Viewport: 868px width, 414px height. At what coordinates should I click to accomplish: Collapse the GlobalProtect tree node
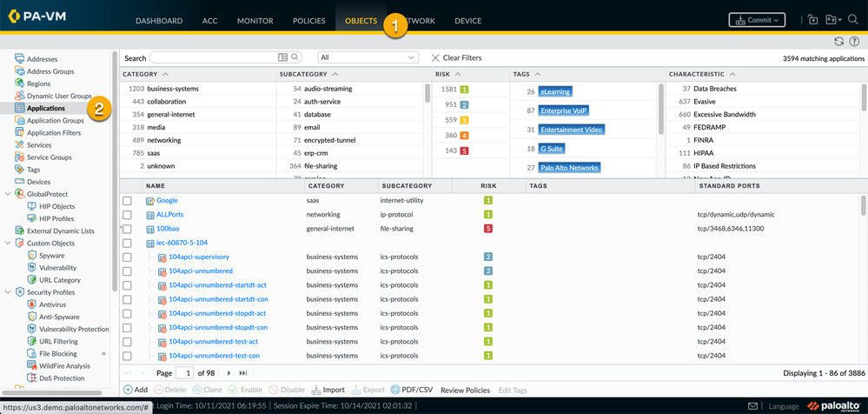[x=8, y=194]
